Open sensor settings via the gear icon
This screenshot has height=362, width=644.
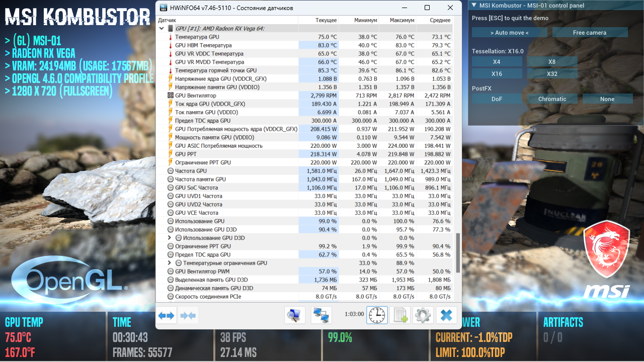(423, 315)
